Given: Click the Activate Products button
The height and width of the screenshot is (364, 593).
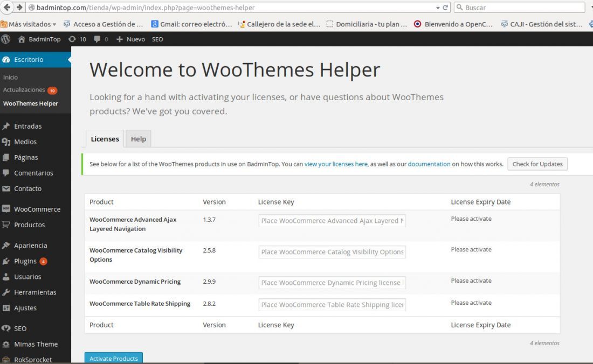Looking at the screenshot, I should click(113, 358).
